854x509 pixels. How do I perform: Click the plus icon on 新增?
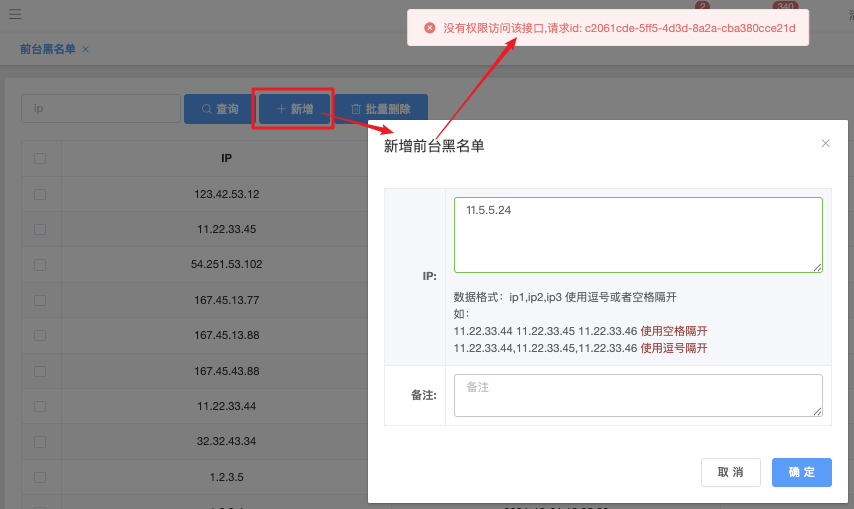pyautogui.click(x=281, y=109)
